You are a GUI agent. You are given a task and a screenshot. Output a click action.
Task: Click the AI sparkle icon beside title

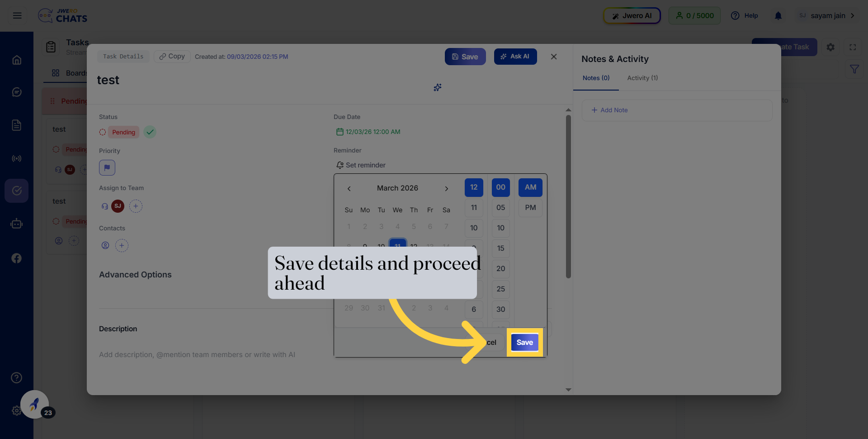(437, 87)
